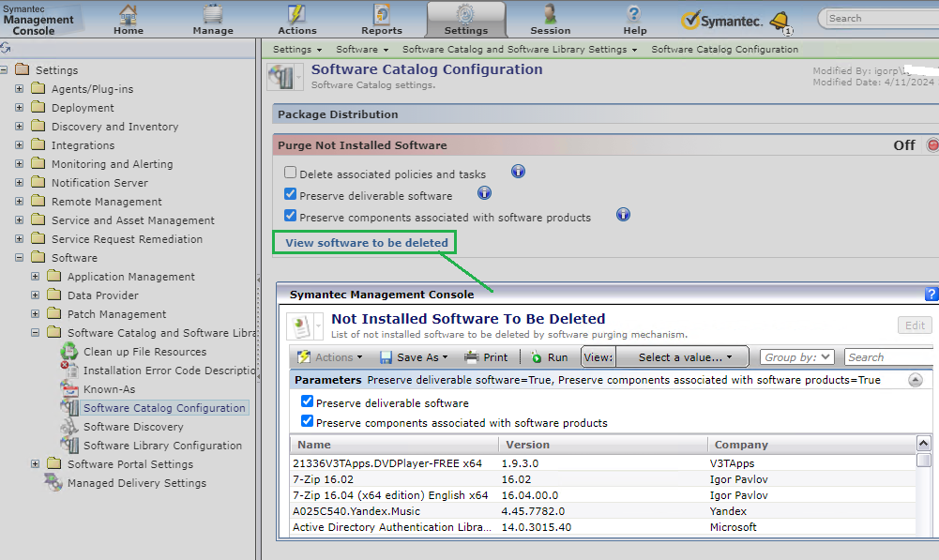Select Installation Error Code Descriptions item
939x560 pixels.
(x=169, y=371)
